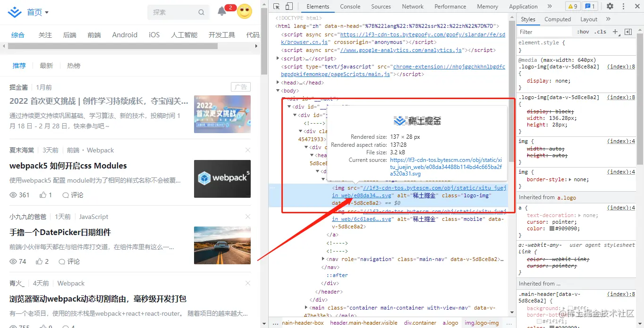Expand the head element node

278,83
